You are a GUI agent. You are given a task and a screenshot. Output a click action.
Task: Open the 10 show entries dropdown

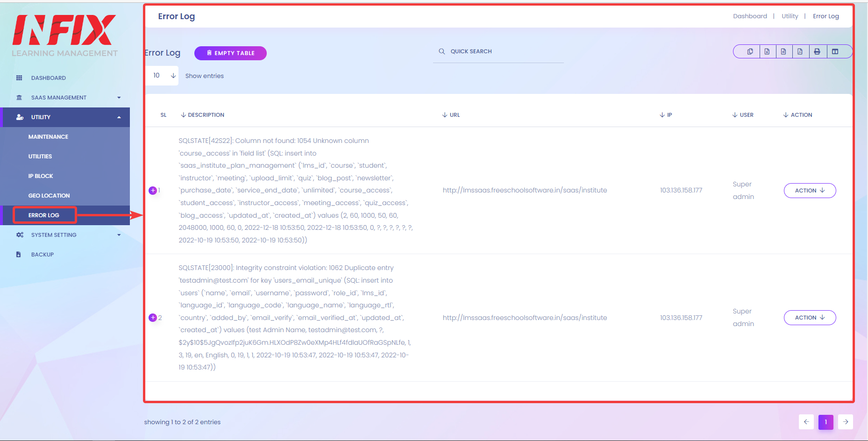click(x=162, y=76)
